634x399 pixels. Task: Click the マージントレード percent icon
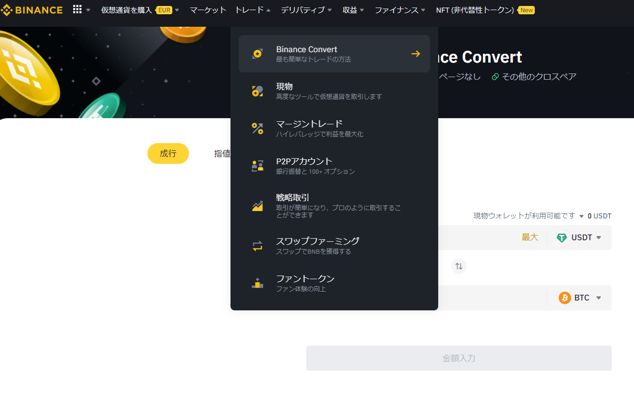pos(257,129)
